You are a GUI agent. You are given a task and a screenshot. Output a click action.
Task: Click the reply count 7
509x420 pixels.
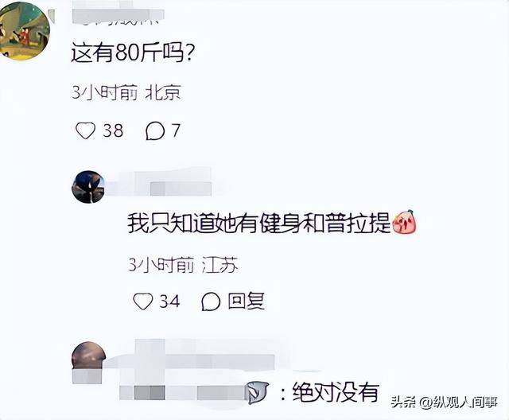(175, 130)
